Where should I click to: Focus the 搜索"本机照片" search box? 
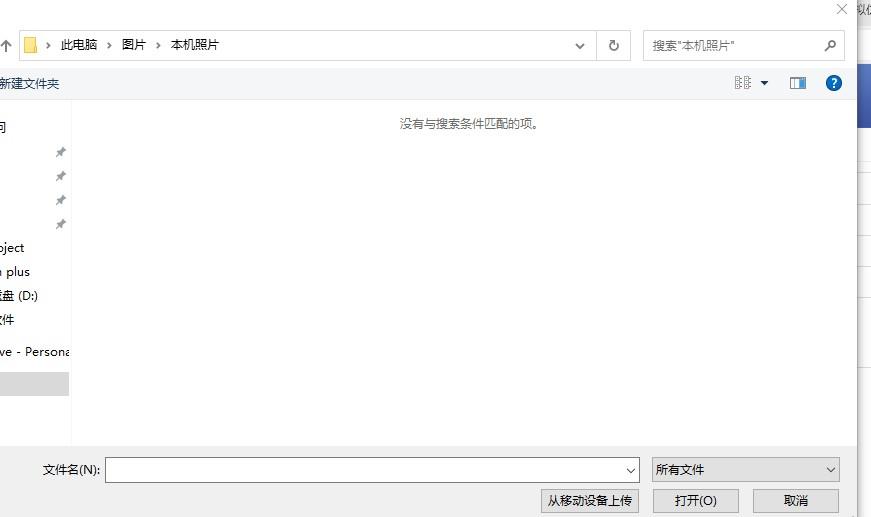coord(735,45)
